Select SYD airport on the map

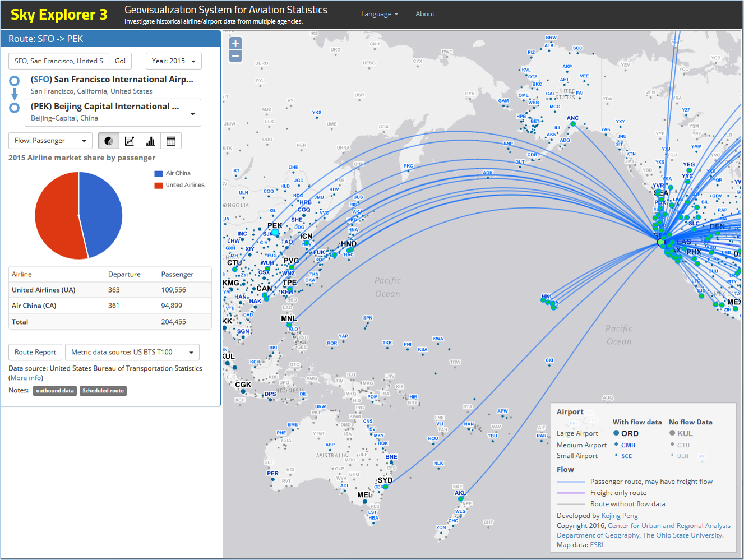pyautogui.click(x=385, y=487)
